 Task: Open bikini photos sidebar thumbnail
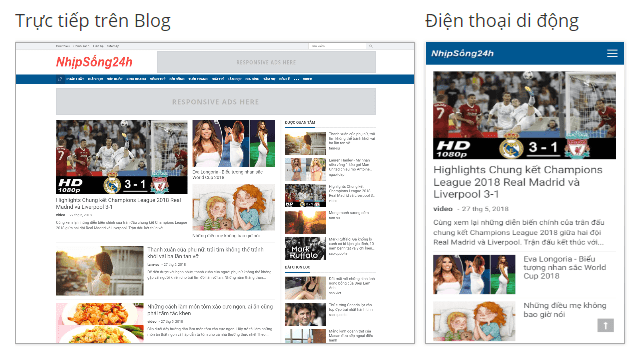tap(305, 169)
